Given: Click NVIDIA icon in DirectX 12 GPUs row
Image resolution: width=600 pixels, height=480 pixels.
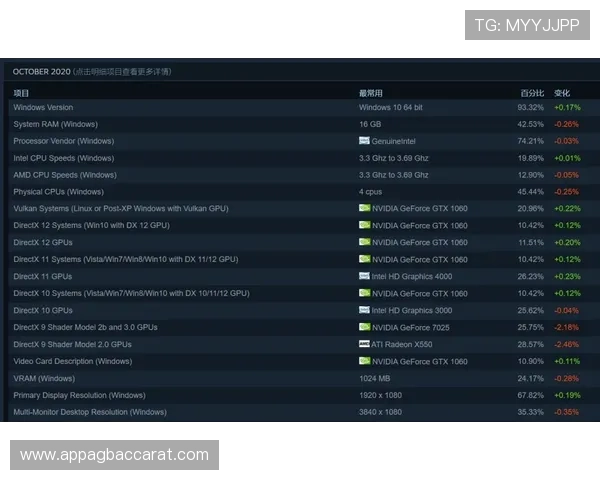Looking at the screenshot, I should [x=364, y=243].
